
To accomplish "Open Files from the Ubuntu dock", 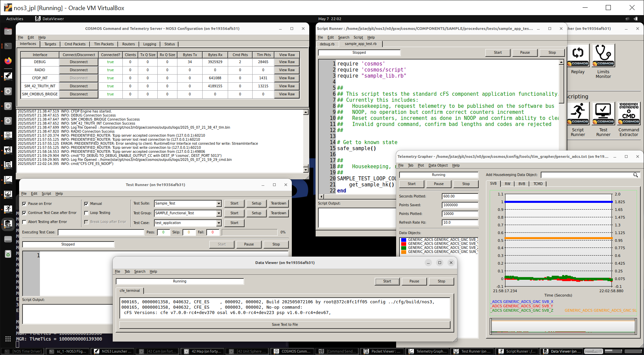I will pyautogui.click(x=8, y=31).
